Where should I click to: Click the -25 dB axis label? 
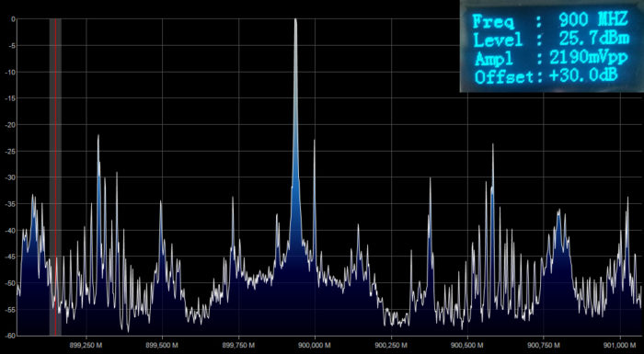11,151
